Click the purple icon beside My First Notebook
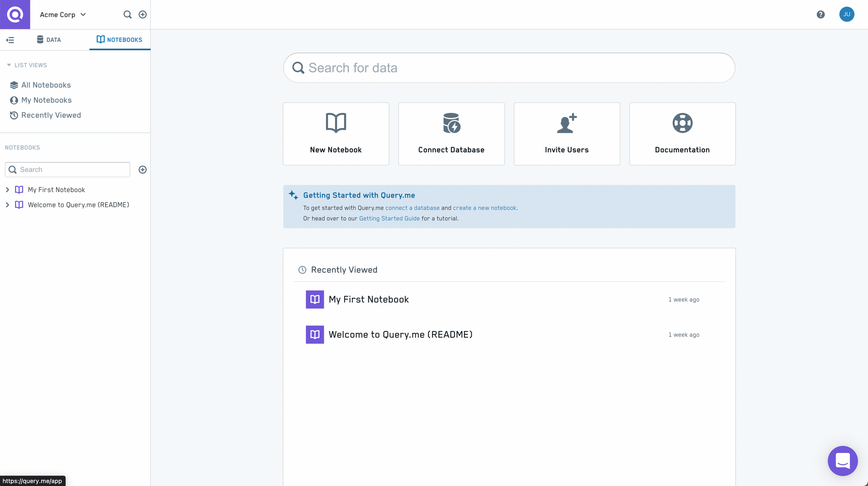Image resolution: width=868 pixels, height=486 pixels. click(315, 299)
